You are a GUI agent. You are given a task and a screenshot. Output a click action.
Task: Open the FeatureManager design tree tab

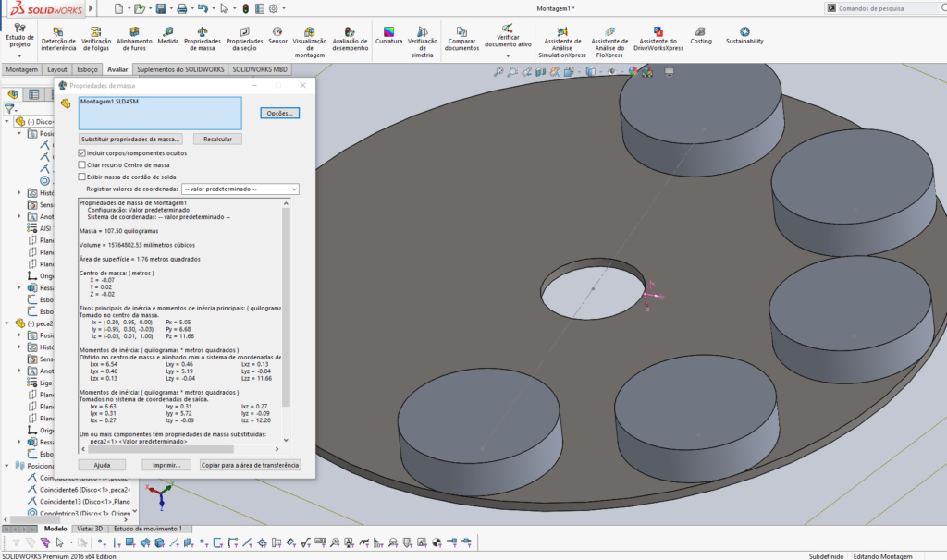coord(13,94)
